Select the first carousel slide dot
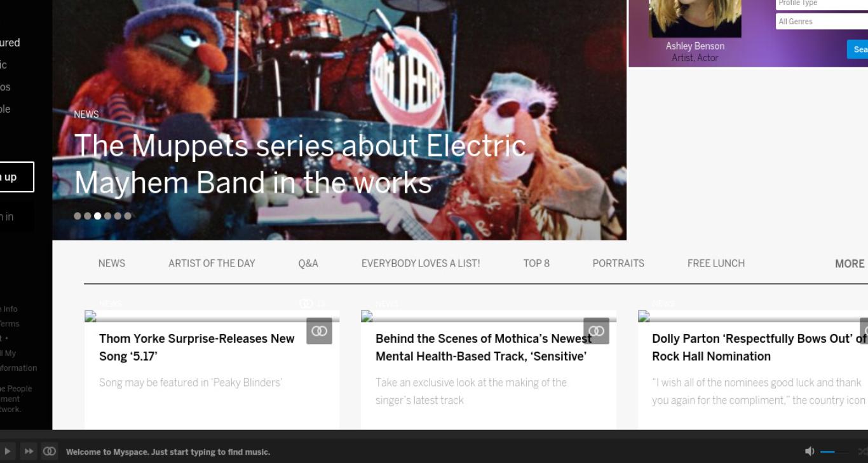Screen dimensions: 868x463 click(x=78, y=216)
